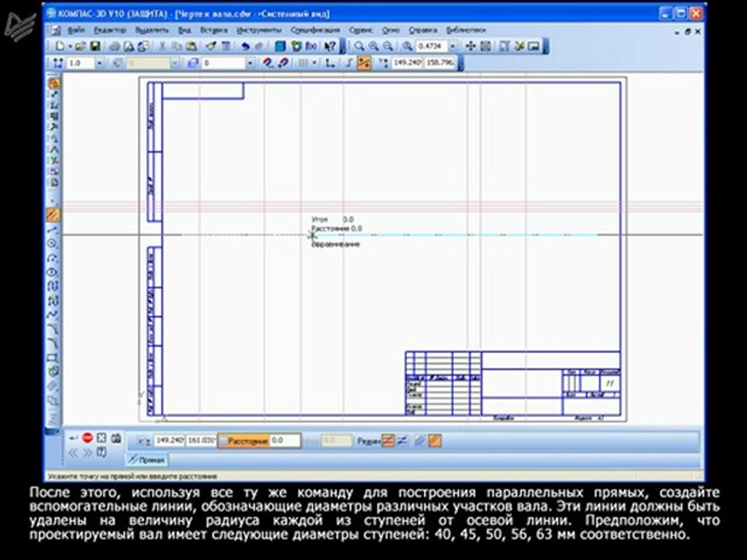The image size is (747, 560).
Task: Open the Инструменты menu
Action: point(258,30)
